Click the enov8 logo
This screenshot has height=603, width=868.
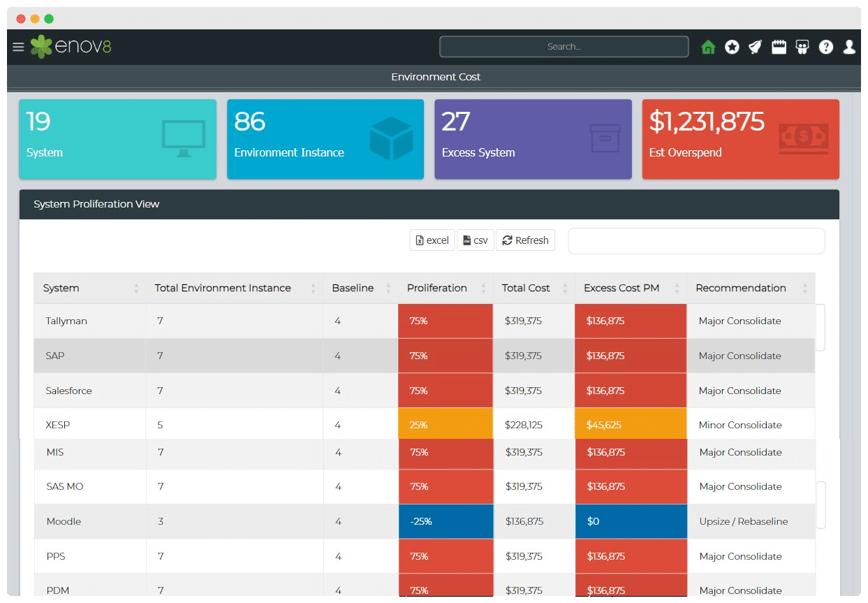click(x=71, y=47)
